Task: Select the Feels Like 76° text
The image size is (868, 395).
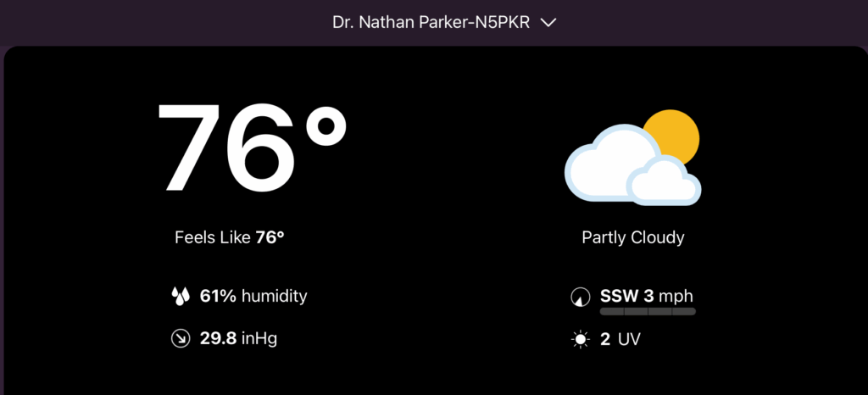Action: coord(229,237)
